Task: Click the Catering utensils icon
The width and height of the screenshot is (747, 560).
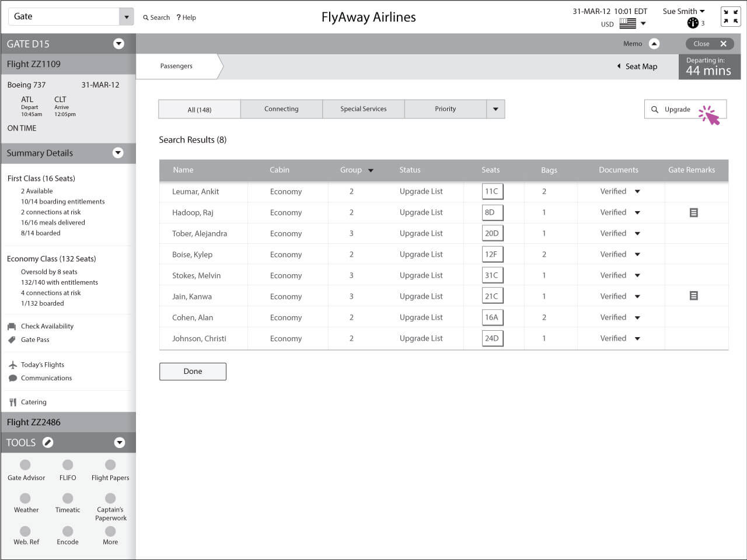Action: [12, 401]
